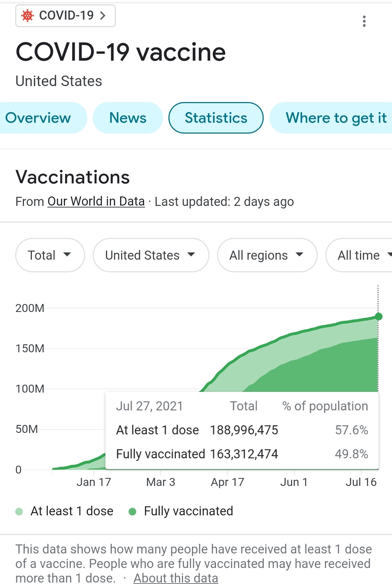
Task: Click the green data point on chart
Action: click(379, 316)
